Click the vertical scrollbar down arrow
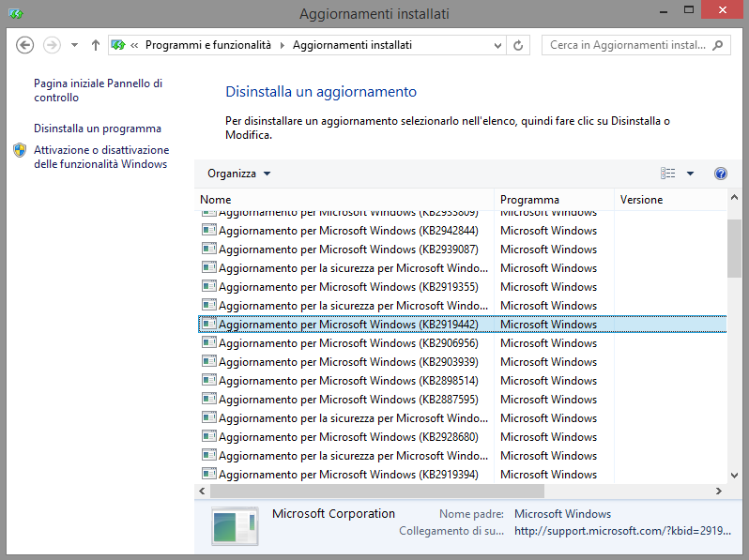The height and width of the screenshot is (560, 749). (x=734, y=476)
